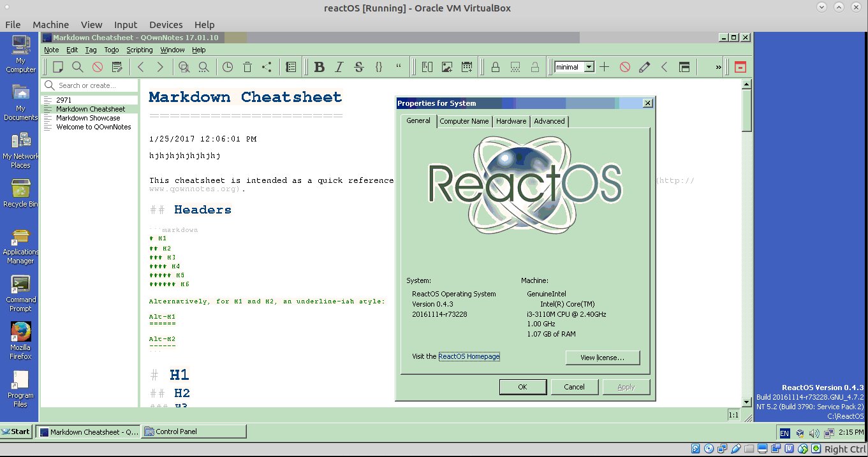The width and height of the screenshot is (868, 457).
Task: Open the Todo menu
Action: click(x=112, y=50)
